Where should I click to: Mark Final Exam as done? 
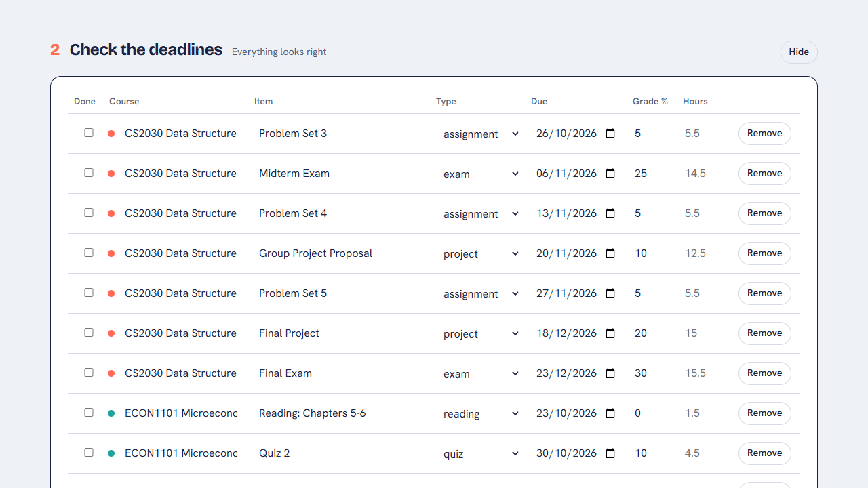click(89, 373)
